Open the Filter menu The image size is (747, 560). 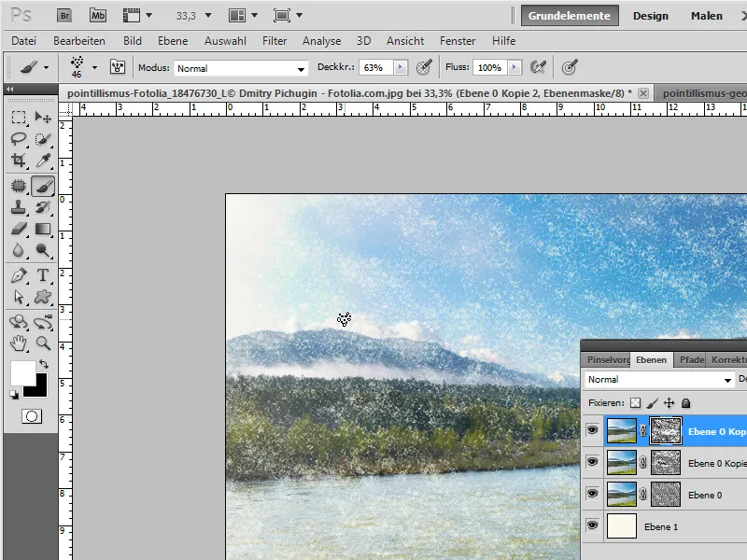pyautogui.click(x=275, y=41)
